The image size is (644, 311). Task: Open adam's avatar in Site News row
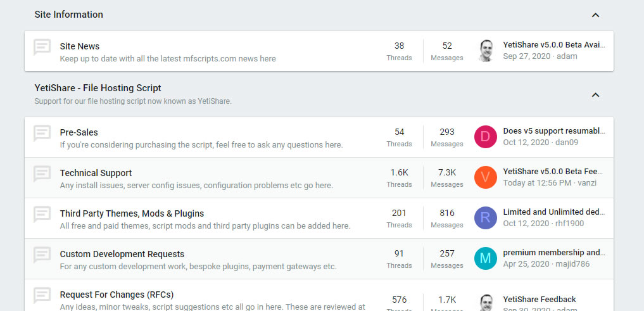coord(486,51)
